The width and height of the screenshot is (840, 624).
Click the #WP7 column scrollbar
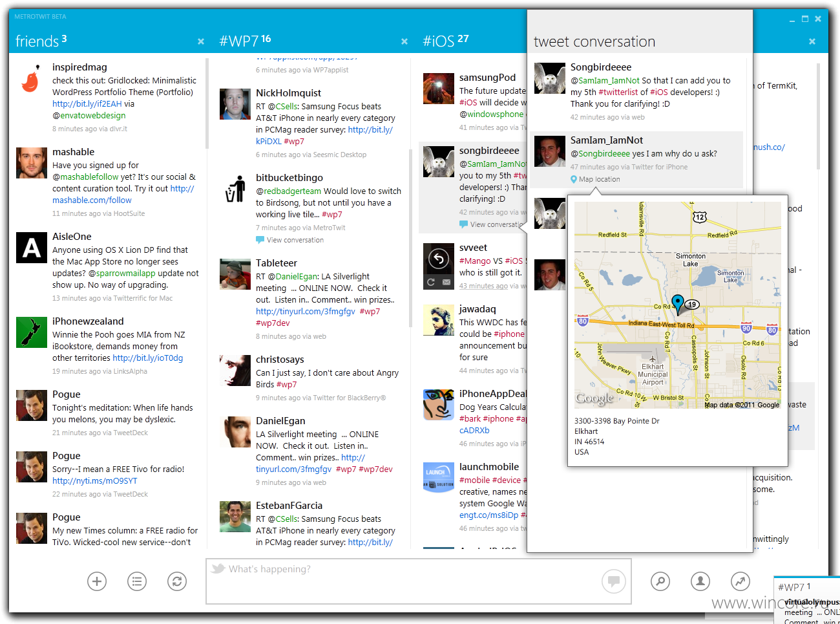(x=410, y=238)
